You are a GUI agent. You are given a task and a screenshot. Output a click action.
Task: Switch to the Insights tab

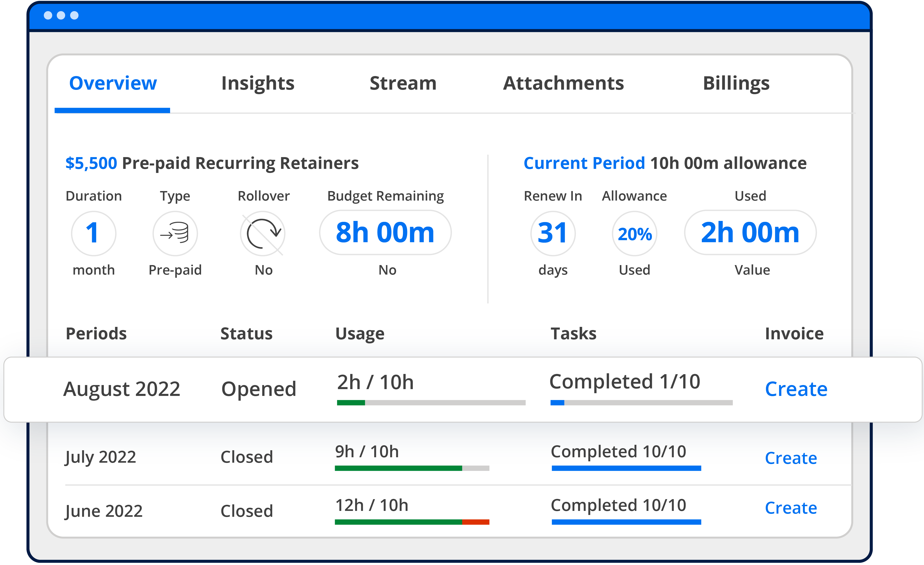pyautogui.click(x=258, y=83)
